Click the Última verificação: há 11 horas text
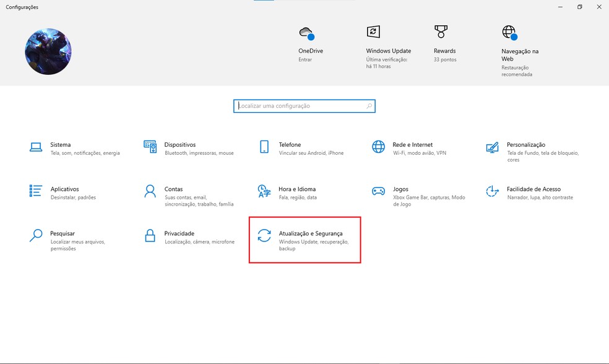The image size is (609, 364). click(x=386, y=63)
